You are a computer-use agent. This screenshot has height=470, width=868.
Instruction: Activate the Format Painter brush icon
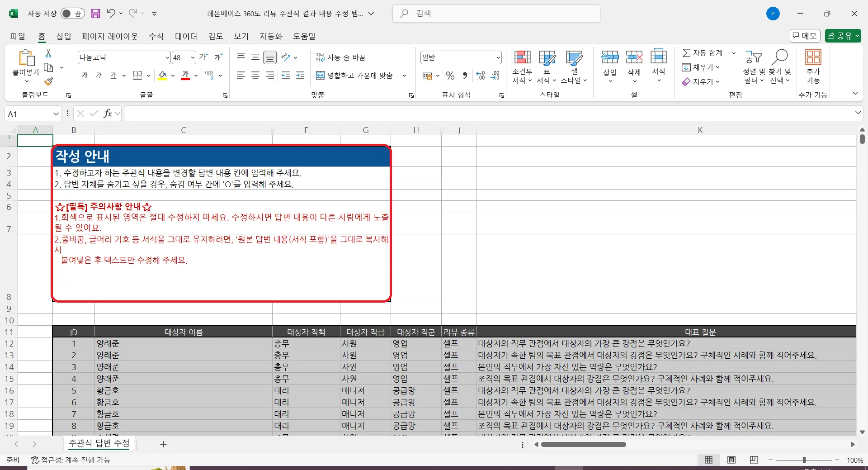(x=48, y=81)
